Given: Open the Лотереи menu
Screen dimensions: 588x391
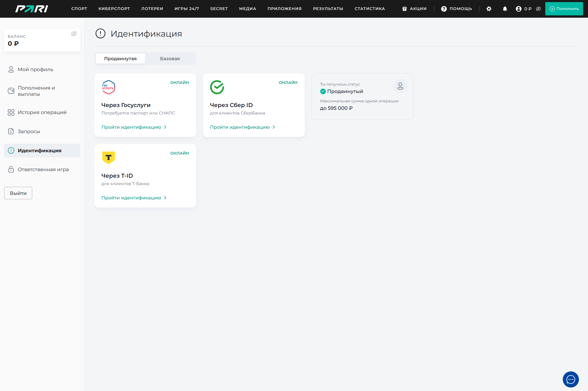Looking at the screenshot, I should 152,9.
